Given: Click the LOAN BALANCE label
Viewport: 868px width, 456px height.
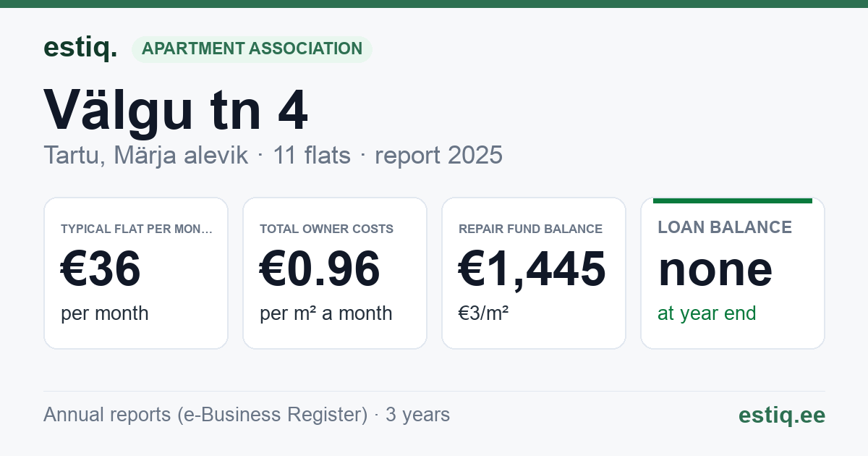Looking at the screenshot, I should pos(725,227).
